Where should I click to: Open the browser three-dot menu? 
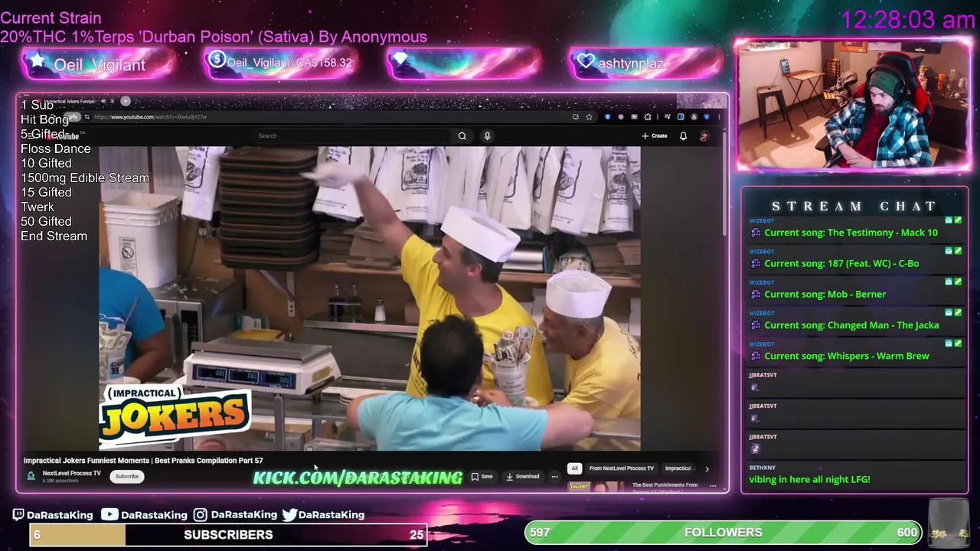(x=719, y=117)
